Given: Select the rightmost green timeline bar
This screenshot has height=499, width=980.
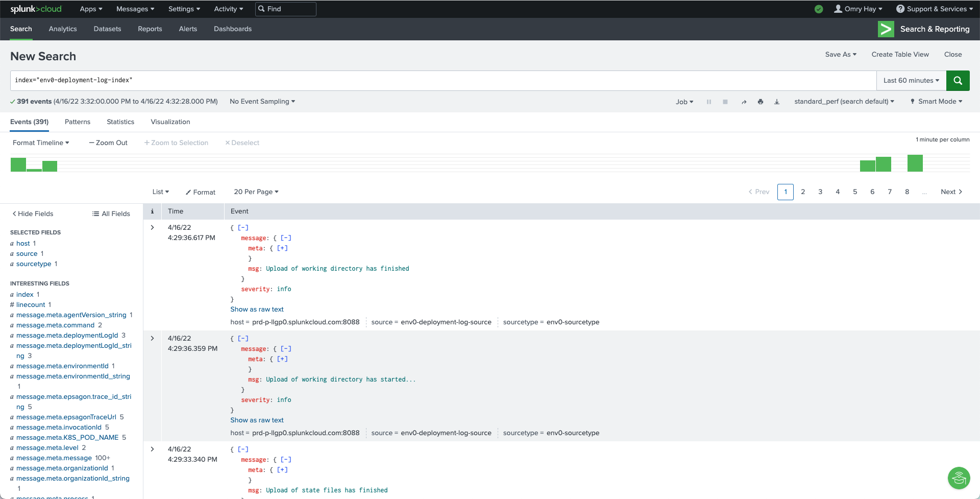Looking at the screenshot, I should tap(915, 163).
